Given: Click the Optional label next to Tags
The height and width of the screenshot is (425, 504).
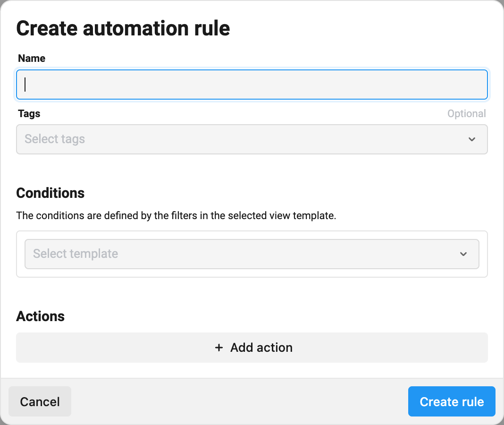Looking at the screenshot, I should click(x=466, y=113).
